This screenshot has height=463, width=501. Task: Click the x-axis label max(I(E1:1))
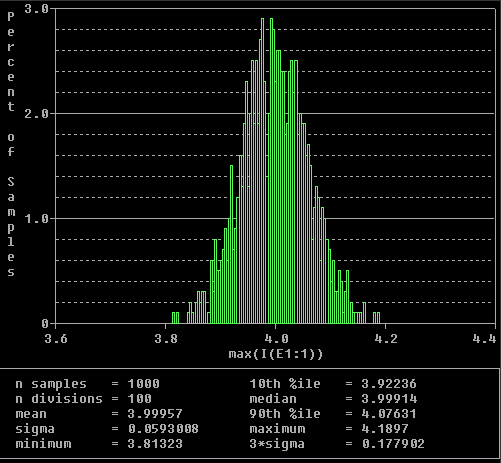point(276,354)
